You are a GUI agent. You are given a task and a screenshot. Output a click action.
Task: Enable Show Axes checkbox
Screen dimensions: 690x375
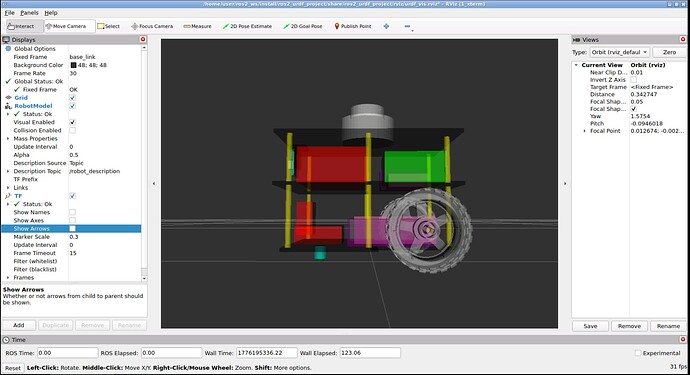click(x=73, y=220)
